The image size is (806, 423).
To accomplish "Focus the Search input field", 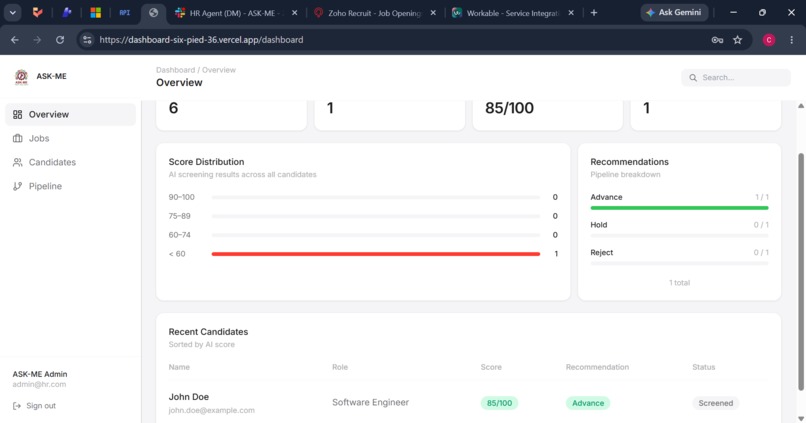I will (x=736, y=78).
